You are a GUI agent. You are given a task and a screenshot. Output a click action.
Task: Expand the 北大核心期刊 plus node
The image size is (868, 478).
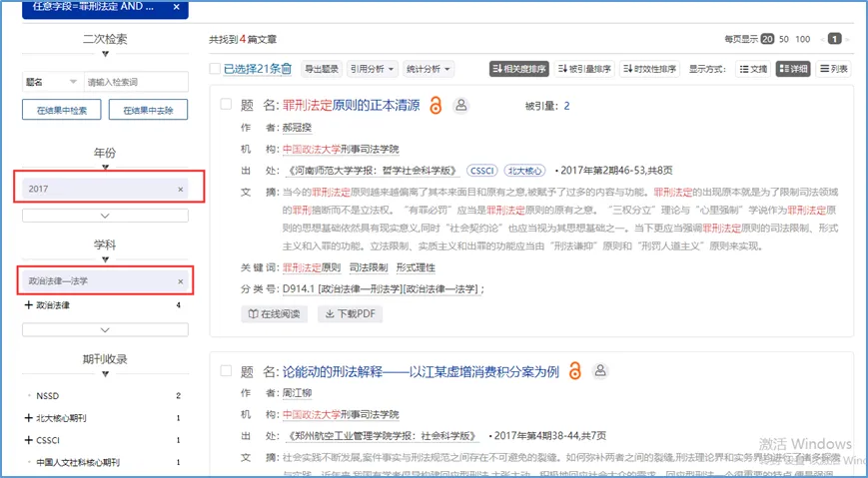(x=29, y=418)
